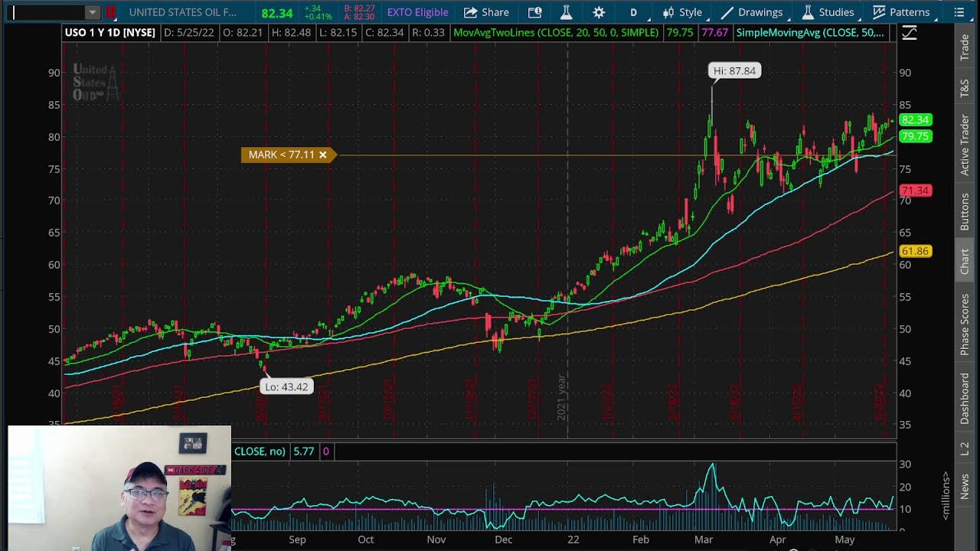Click the Lo: 43.42 price bubble

click(286, 386)
